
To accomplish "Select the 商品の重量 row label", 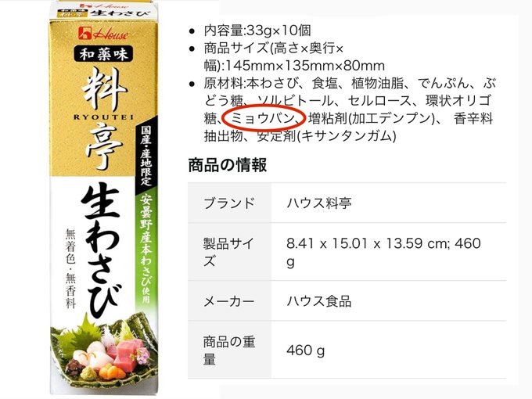I will [x=229, y=350].
